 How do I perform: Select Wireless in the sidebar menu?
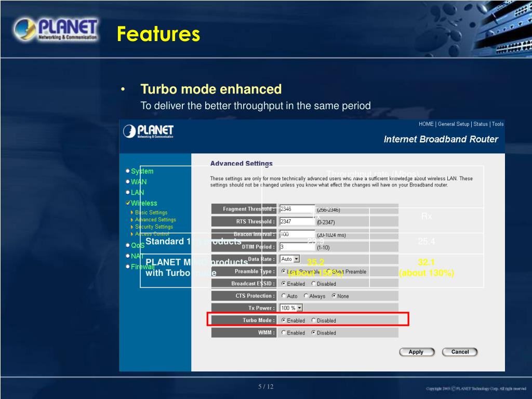pyautogui.click(x=144, y=203)
